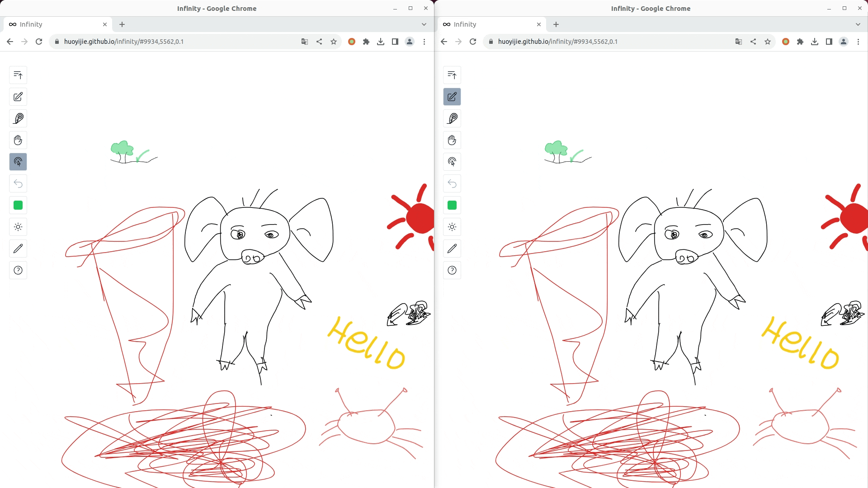
Task: Select the eraser tool in left window
Action: click(18, 118)
